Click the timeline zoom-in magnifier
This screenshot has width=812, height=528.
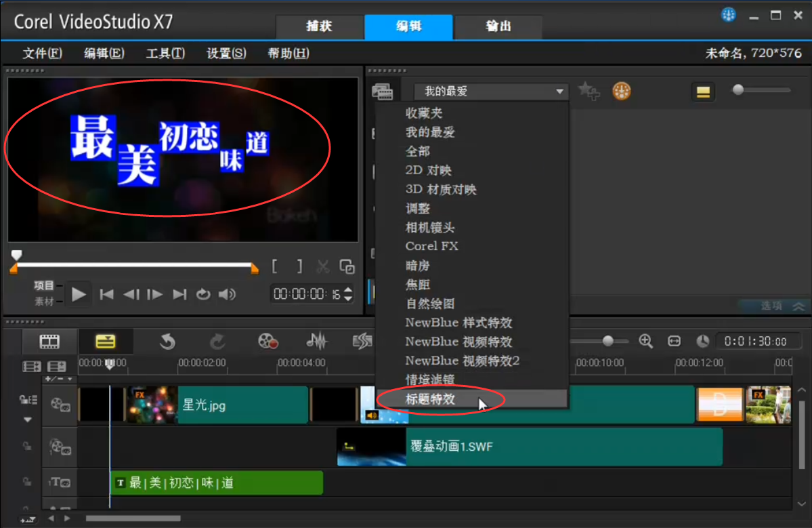tap(645, 341)
